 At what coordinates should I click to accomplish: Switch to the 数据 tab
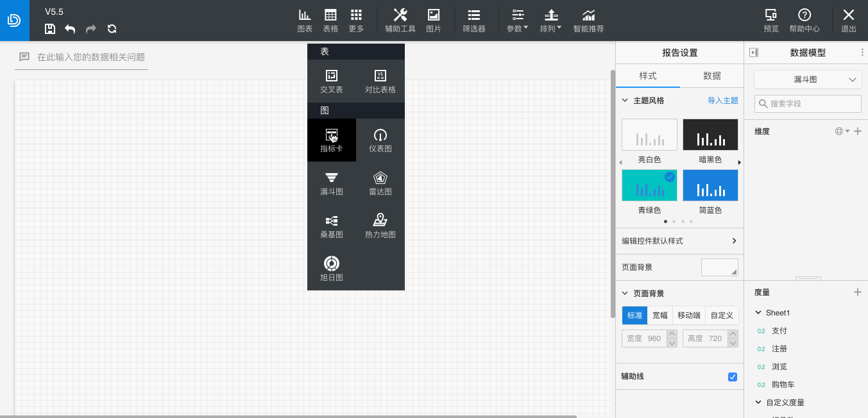pyautogui.click(x=712, y=76)
